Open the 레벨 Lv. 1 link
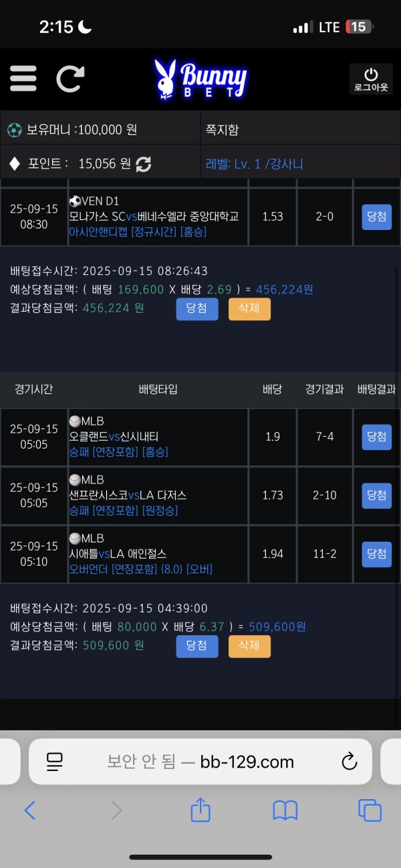 tap(255, 164)
